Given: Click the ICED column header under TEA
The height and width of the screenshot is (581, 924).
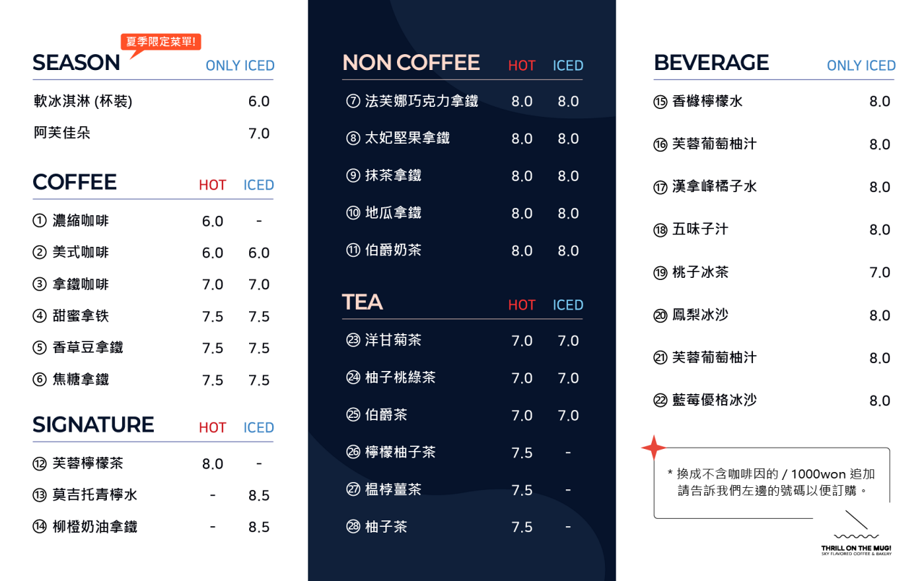Looking at the screenshot, I should pyautogui.click(x=567, y=305).
